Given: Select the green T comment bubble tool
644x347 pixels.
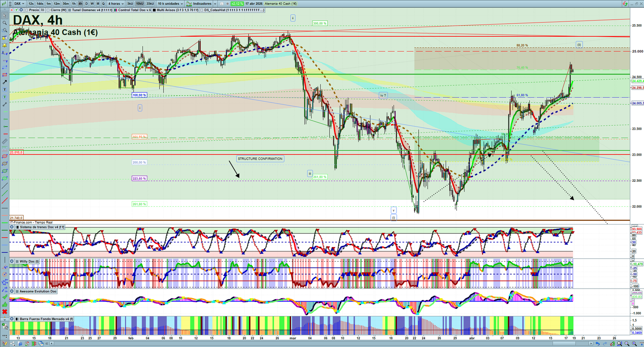Looking at the screenshot, I should click(4, 97).
